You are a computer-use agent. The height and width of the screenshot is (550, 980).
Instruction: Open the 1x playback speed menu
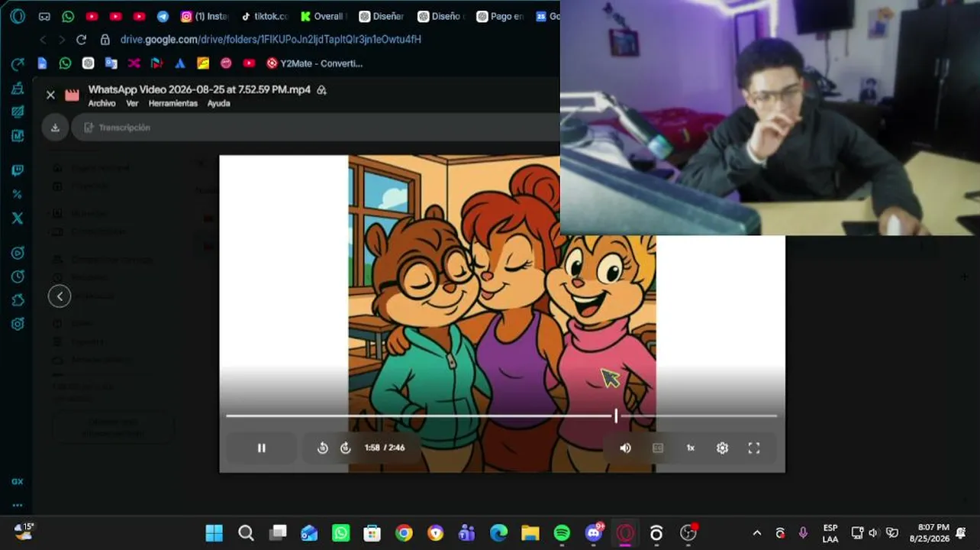690,448
